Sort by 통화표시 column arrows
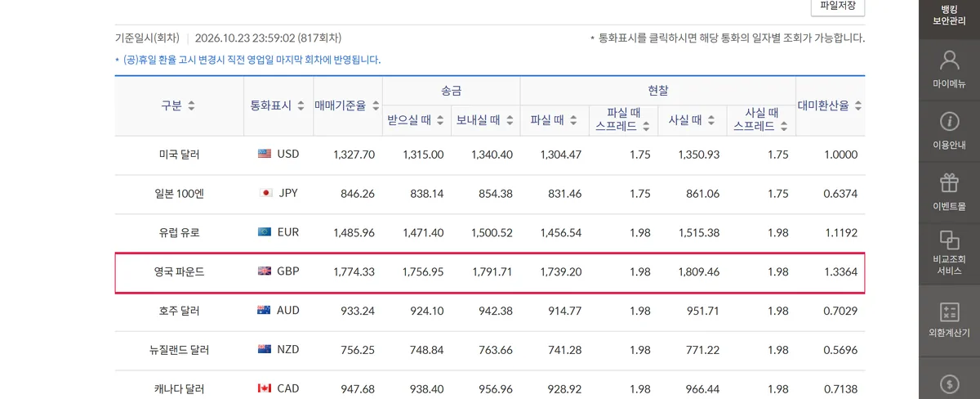Viewport: 980px width, 399px height. [x=301, y=105]
